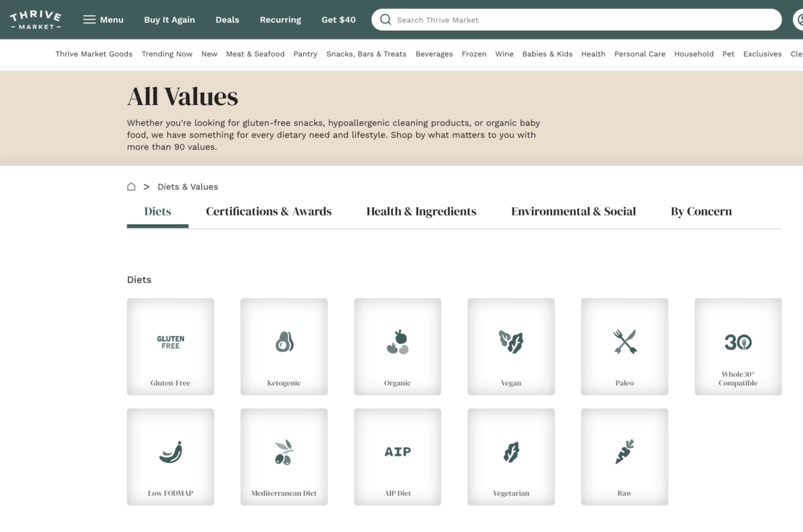Open the hamburger Menu
The image size is (803, 532).
(x=103, y=20)
